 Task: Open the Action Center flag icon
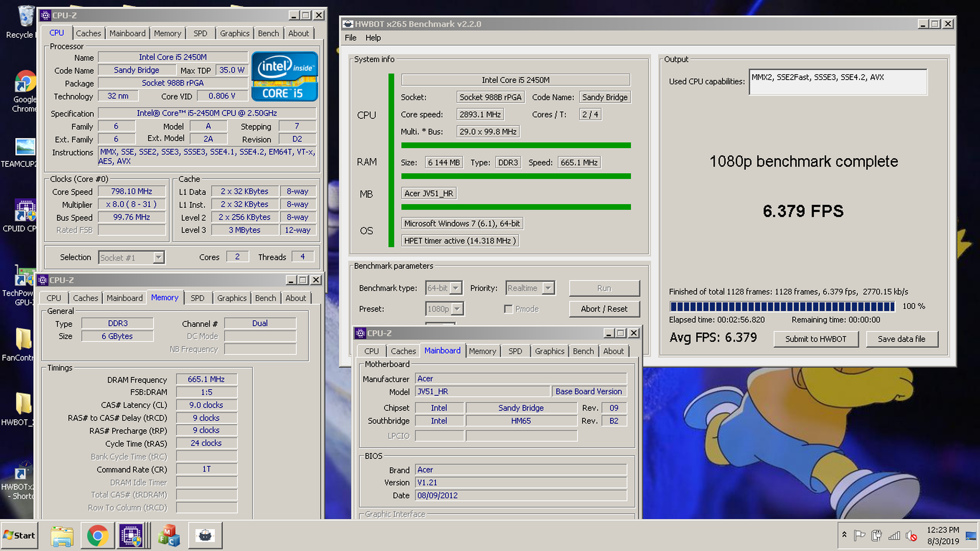coord(860,535)
